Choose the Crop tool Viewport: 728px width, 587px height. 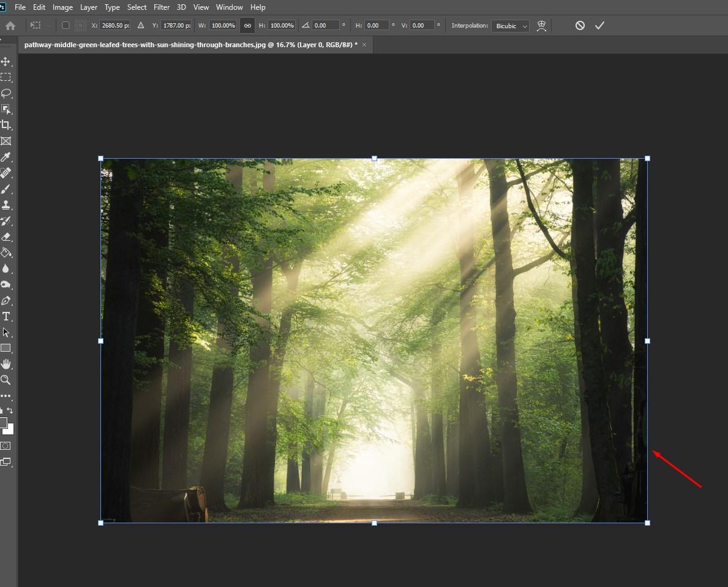click(x=6, y=125)
